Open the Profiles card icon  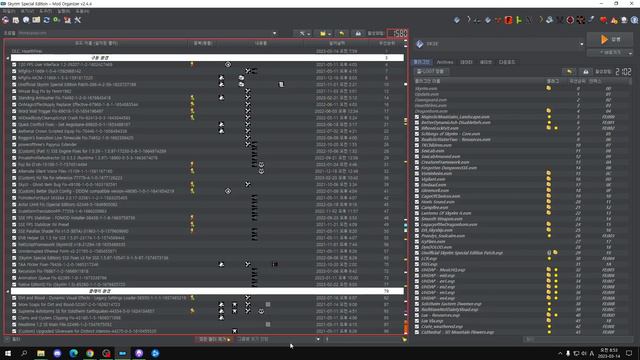click(36, 20)
